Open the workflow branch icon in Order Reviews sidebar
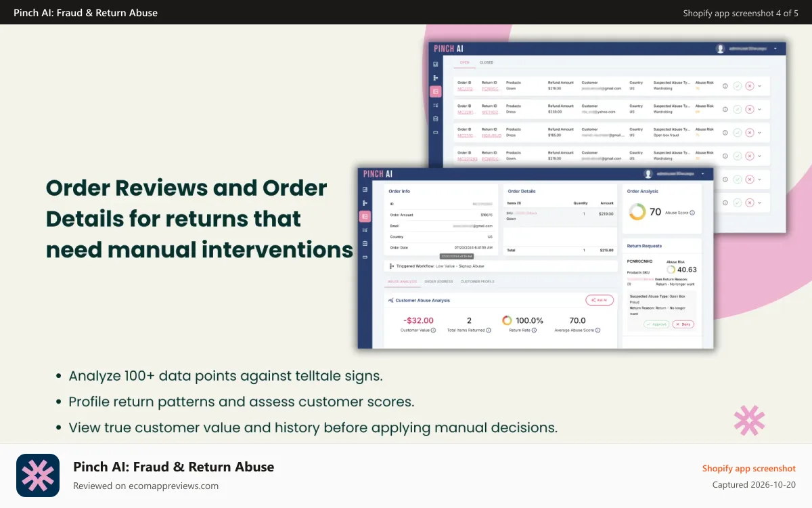The image size is (812, 508). coord(435,78)
